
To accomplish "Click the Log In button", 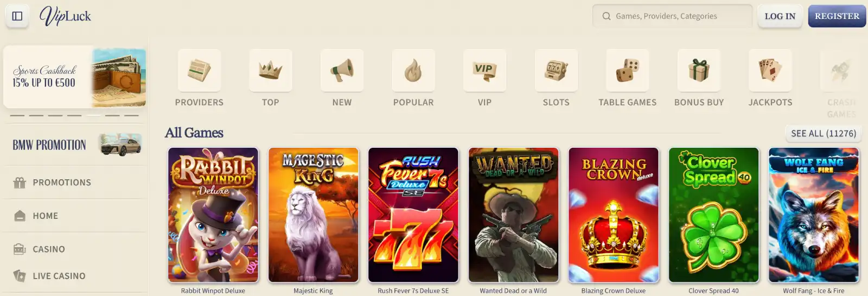I will point(780,16).
